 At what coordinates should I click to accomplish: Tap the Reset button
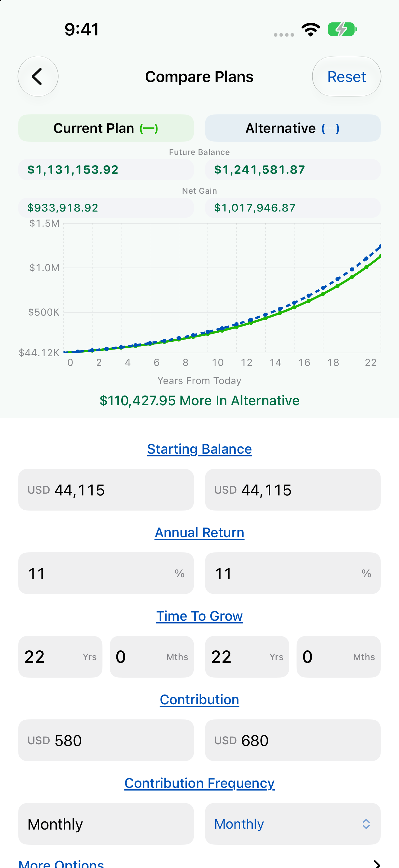[346, 77]
